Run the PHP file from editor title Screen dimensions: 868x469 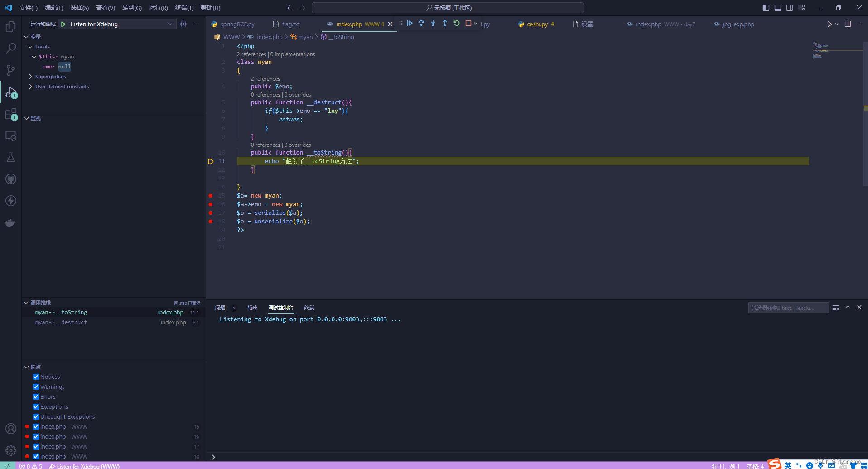829,24
